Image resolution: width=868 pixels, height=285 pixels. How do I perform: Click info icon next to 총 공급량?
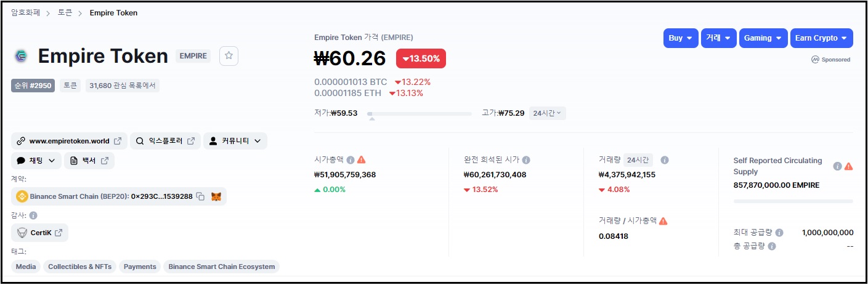772,246
